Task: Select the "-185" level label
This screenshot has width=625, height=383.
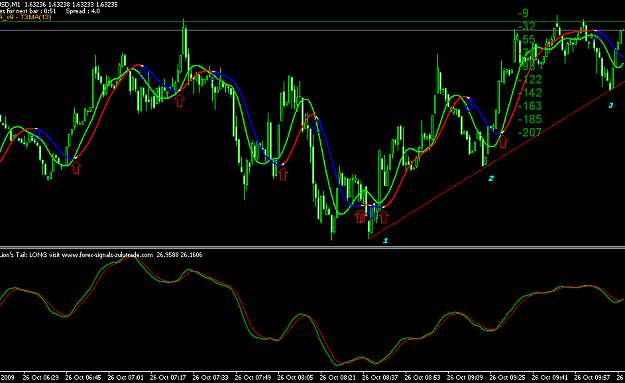Action: point(530,119)
